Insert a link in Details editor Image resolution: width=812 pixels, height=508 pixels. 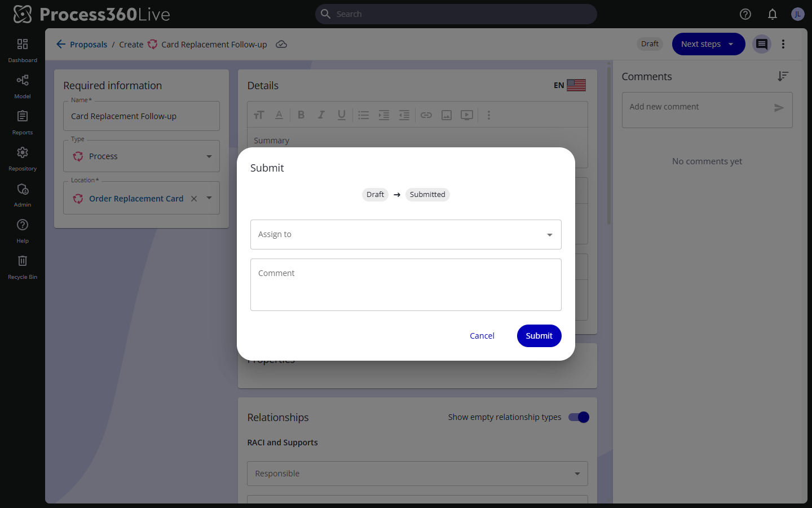pyautogui.click(x=426, y=115)
